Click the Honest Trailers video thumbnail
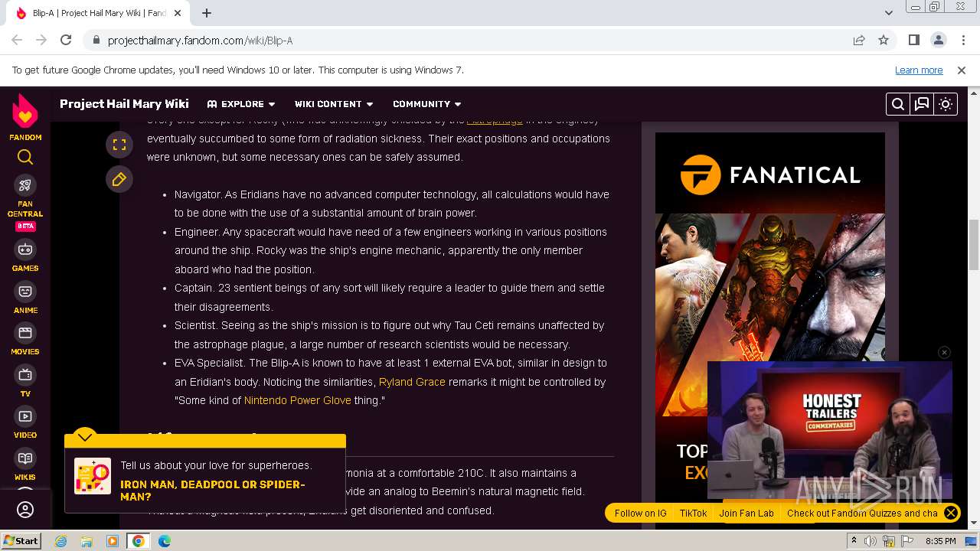Viewport: 980px width, 551px height. (x=830, y=430)
